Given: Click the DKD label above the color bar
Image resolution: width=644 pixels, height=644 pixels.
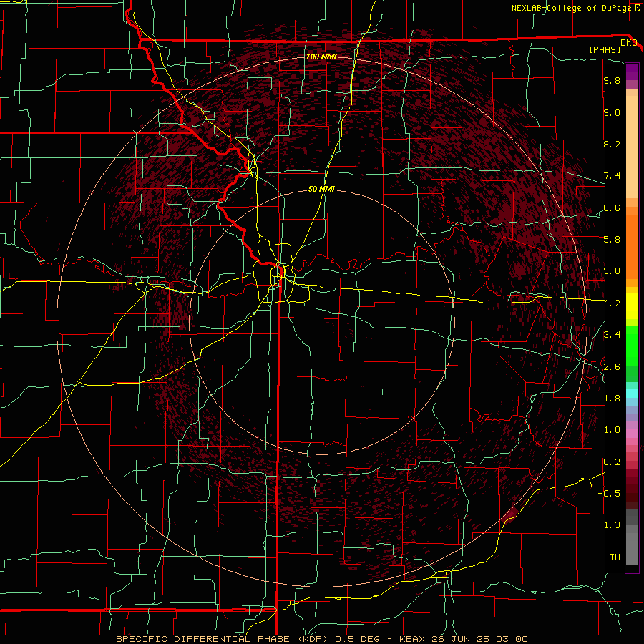Looking at the screenshot, I should [x=629, y=42].
